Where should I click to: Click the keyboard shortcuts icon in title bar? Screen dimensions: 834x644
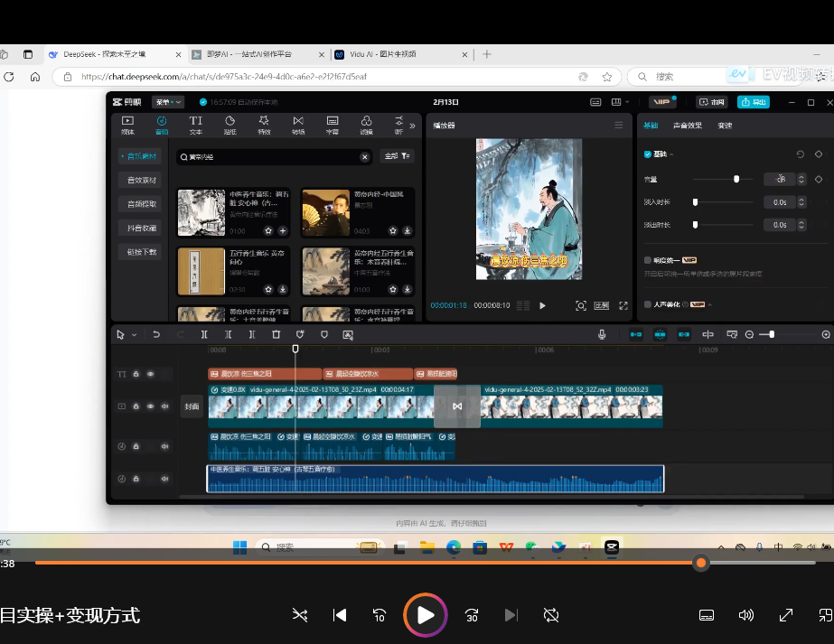pyautogui.click(x=595, y=102)
